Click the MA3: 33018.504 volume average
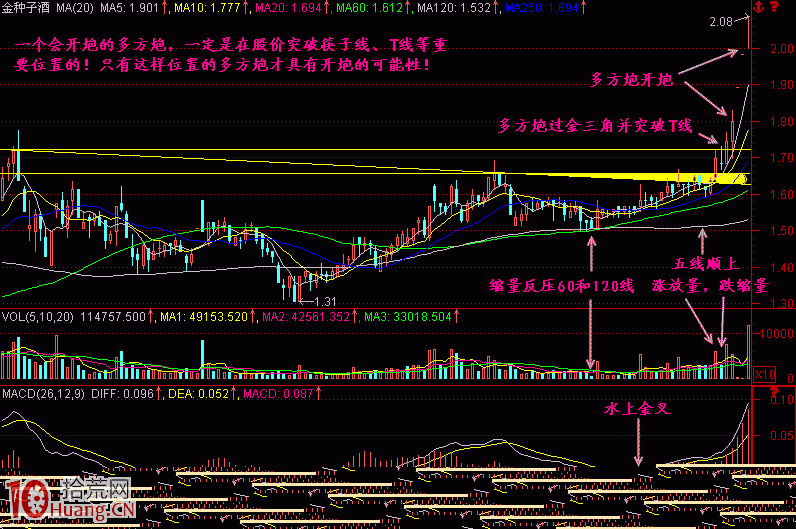 pyautogui.click(x=408, y=317)
